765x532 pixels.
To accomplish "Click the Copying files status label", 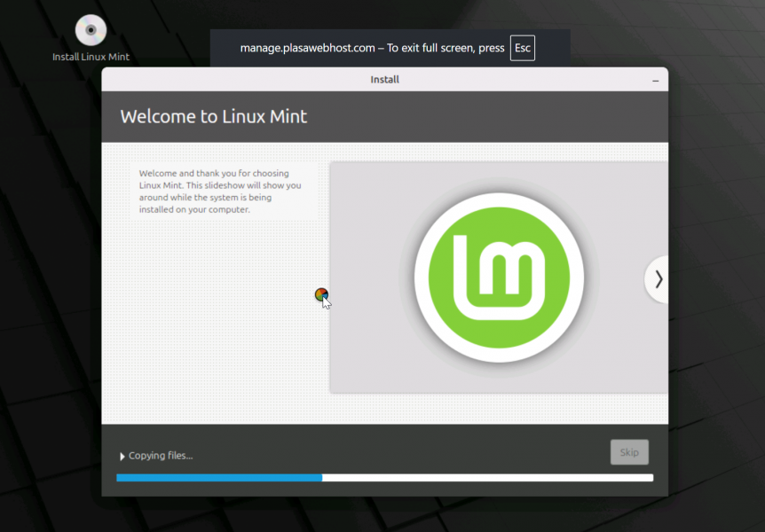I will point(161,456).
